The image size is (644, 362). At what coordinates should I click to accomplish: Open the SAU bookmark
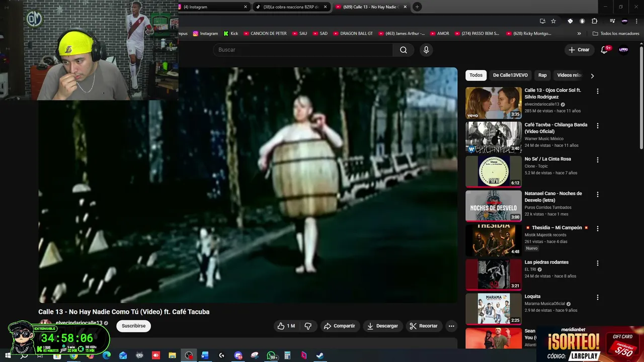tap(299, 34)
